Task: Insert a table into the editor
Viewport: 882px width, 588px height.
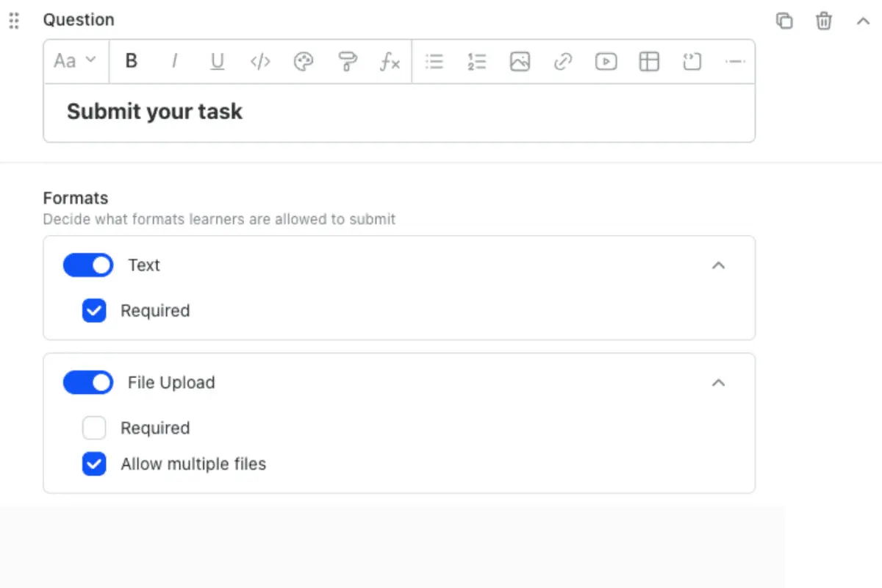Action: [649, 62]
